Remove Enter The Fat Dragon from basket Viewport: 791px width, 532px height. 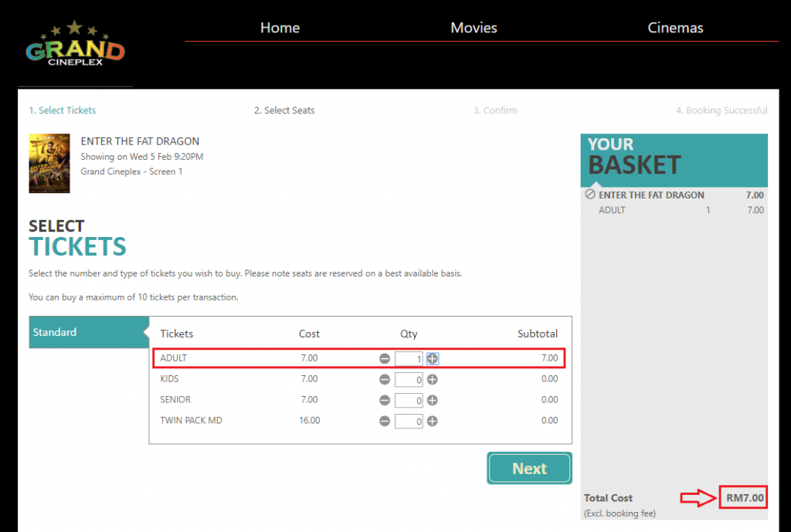(x=590, y=195)
